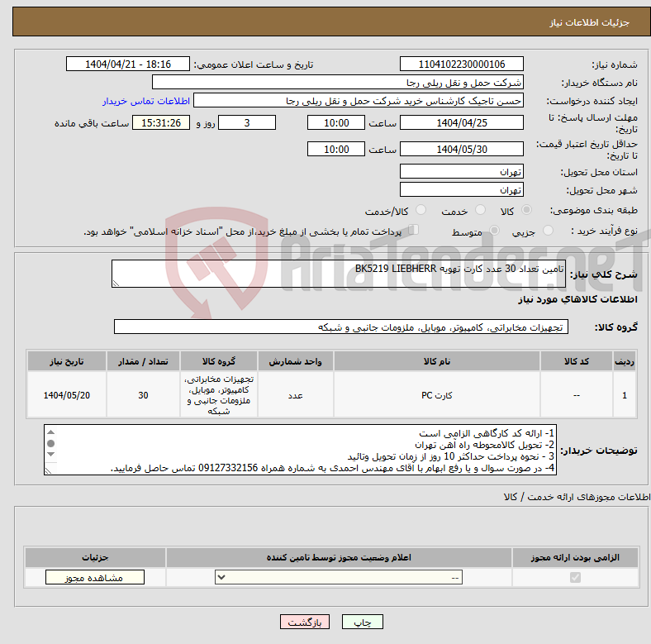This screenshot has width=651, height=644.
Task: Click the row number cell 1
Action: (x=625, y=394)
